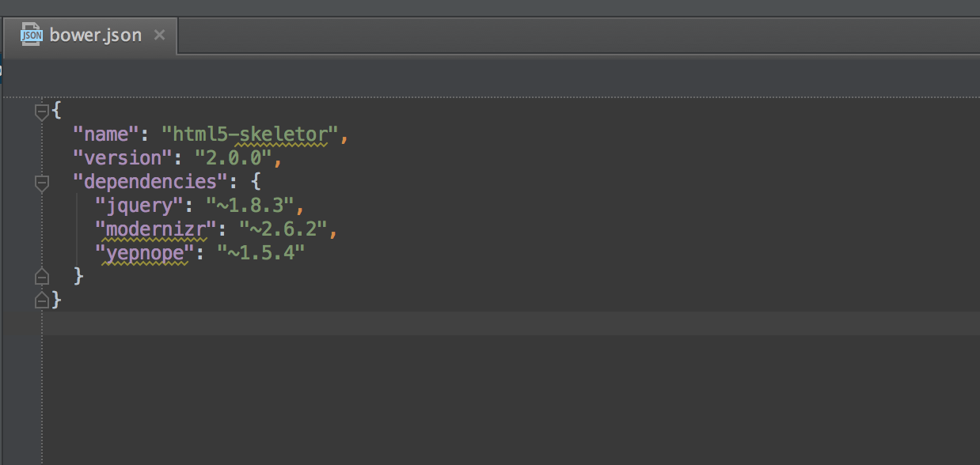The width and height of the screenshot is (980, 465).
Task: Click the dependencies closing-brace fold marker
Action: click(42, 277)
